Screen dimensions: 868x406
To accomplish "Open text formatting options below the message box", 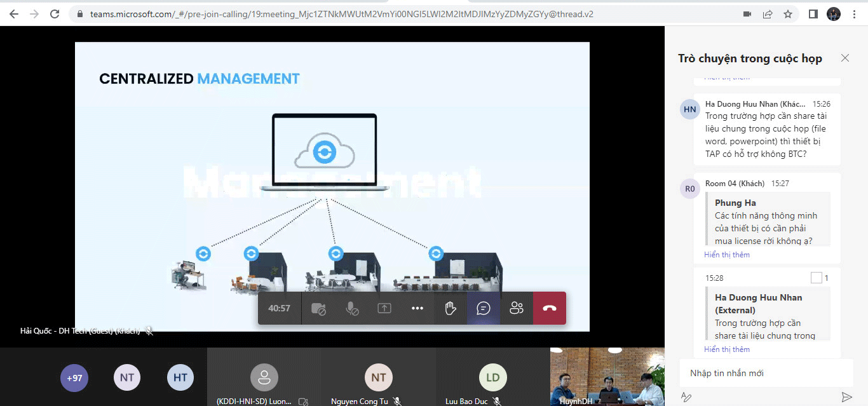I will point(686,396).
